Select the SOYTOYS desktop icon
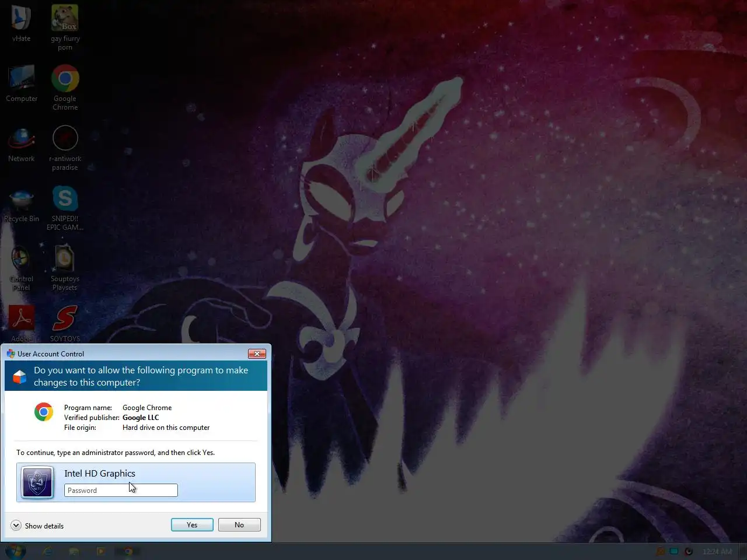The width and height of the screenshot is (747, 560). (65, 324)
